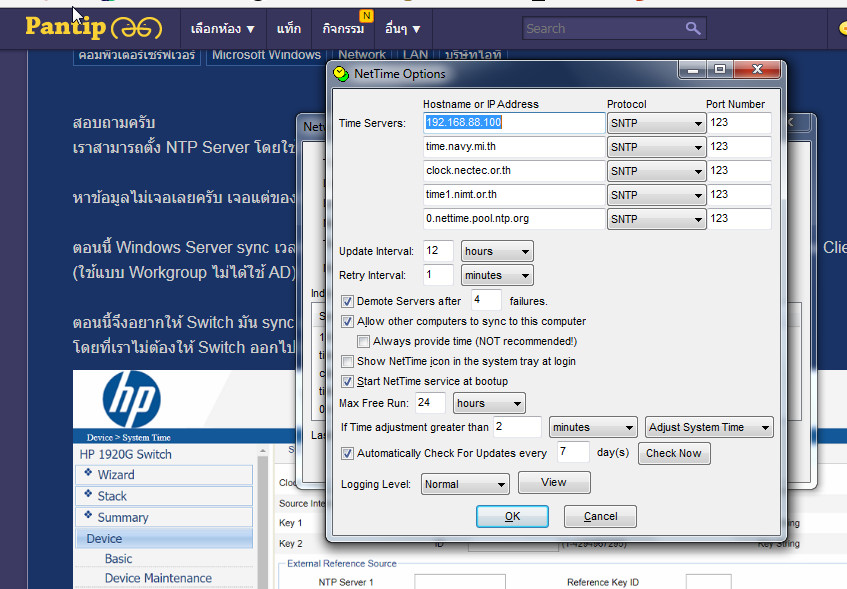Open protocol dropdown for 0.nettime.pool.ntp.org

656,219
